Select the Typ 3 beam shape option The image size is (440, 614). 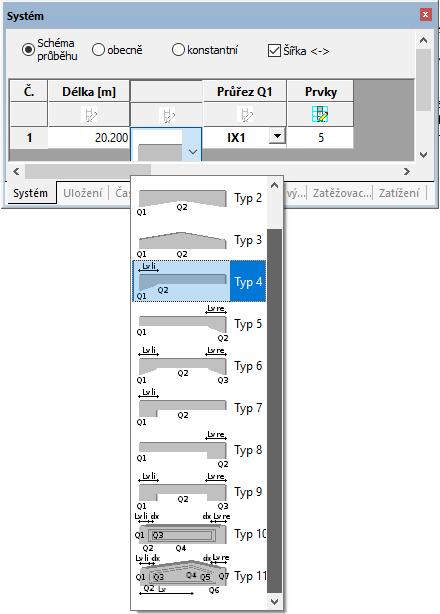click(200, 240)
